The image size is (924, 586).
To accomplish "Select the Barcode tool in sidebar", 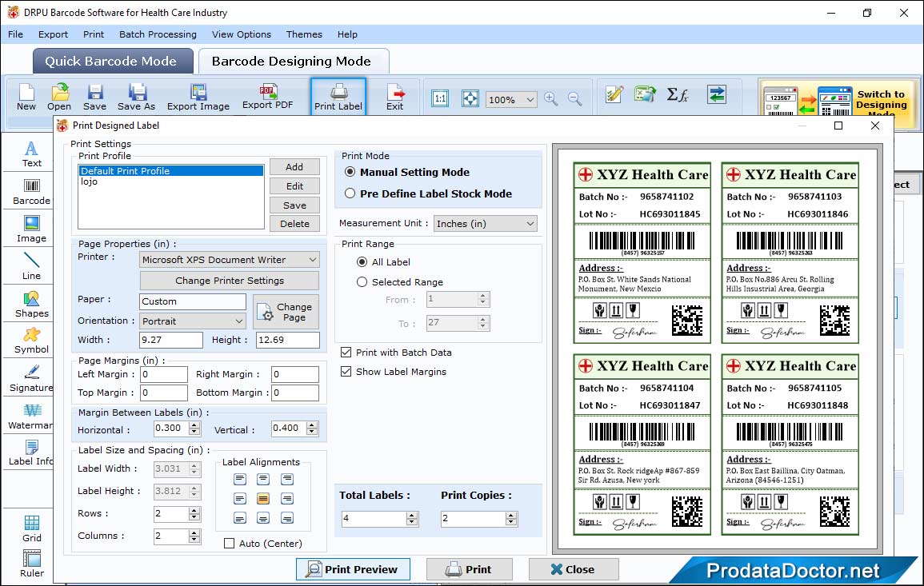I will click(x=32, y=192).
